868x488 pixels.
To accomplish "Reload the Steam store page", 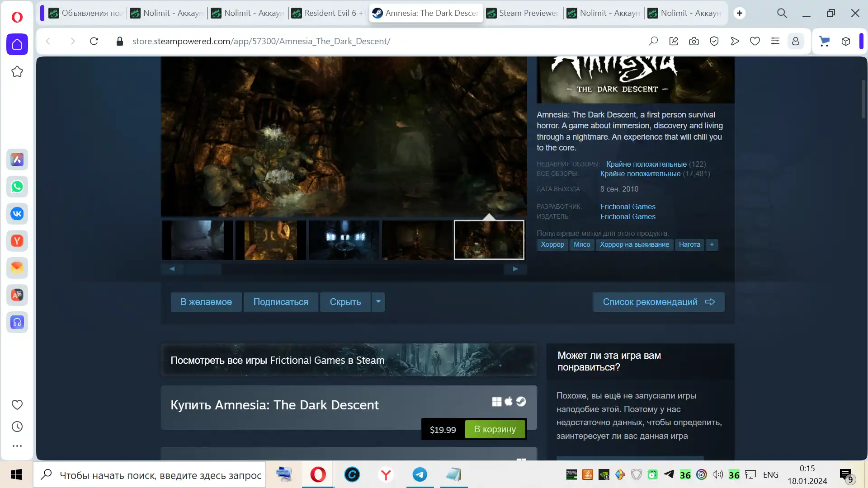I will [x=94, y=41].
